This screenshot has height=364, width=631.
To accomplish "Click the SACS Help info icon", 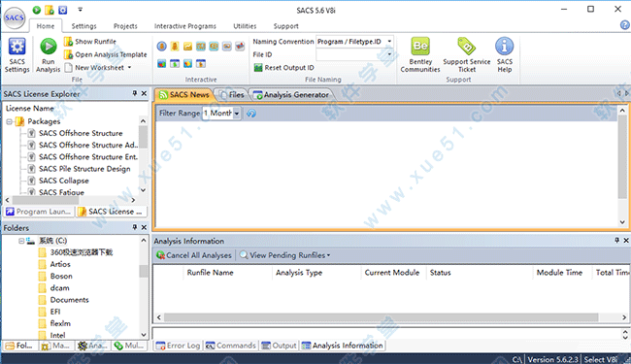I will tap(504, 46).
